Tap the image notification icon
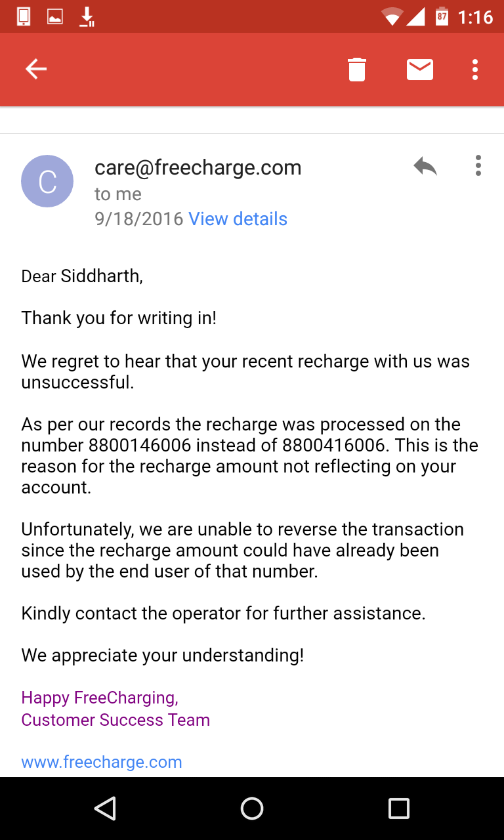504x840 pixels. click(x=55, y=16)
